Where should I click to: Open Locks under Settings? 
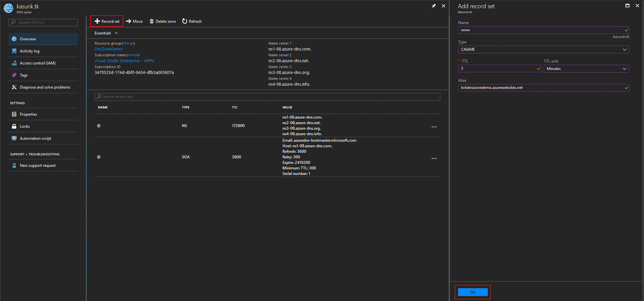(43, 126)
